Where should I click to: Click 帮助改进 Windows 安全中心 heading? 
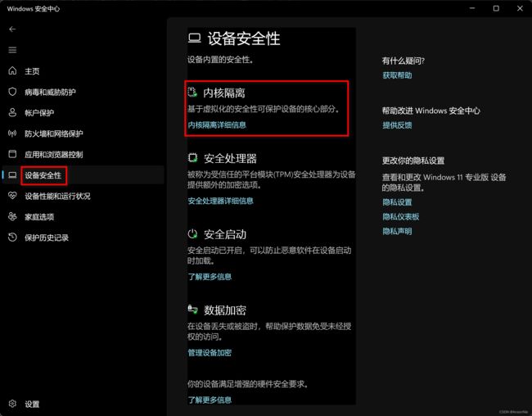click(431, 111)
